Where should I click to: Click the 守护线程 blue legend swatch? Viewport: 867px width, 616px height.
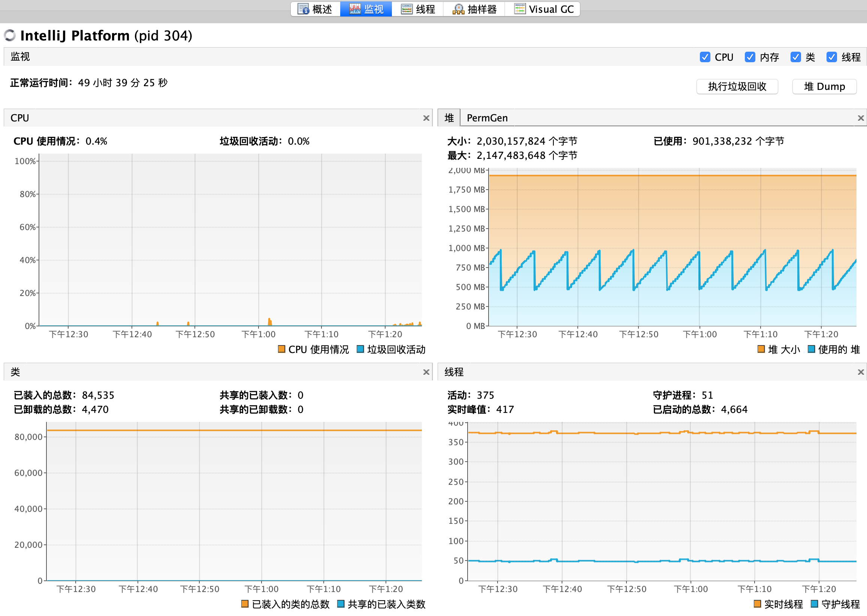[x=814, y=604]
